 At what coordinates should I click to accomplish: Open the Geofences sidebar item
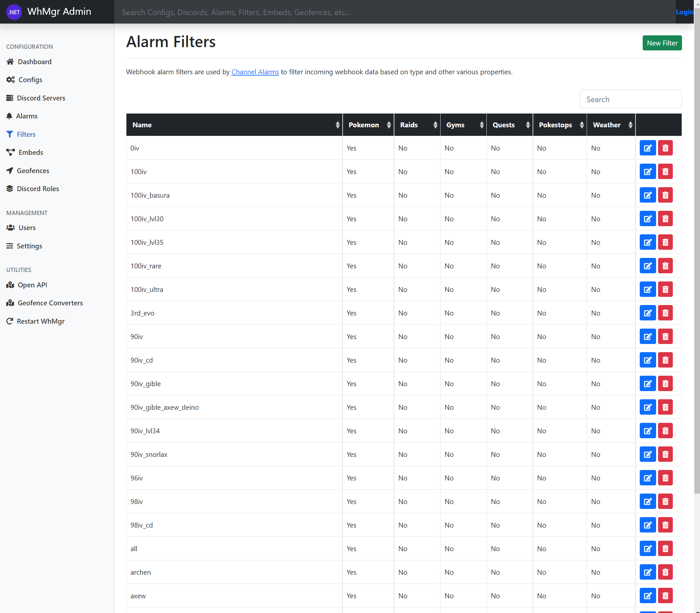[x=33, y=171]
